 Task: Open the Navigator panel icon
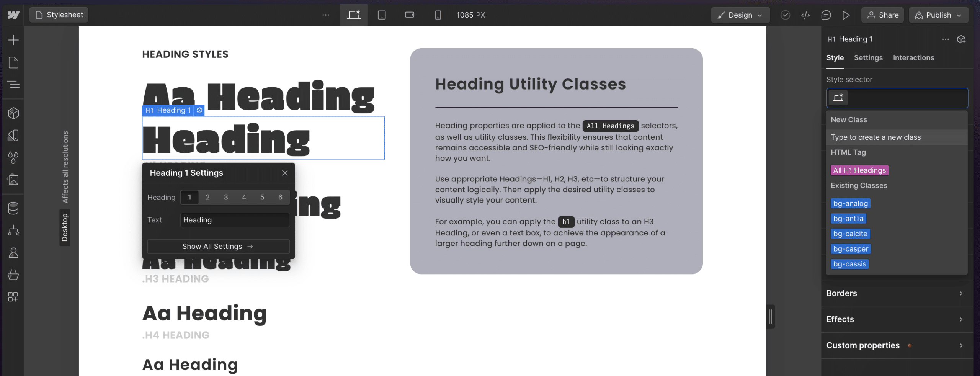[13, 84]
